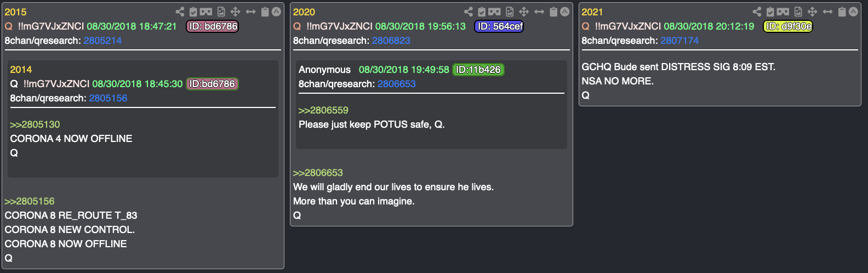
Task: Open 8chan post link 2805214
Action: pos(102,41)
